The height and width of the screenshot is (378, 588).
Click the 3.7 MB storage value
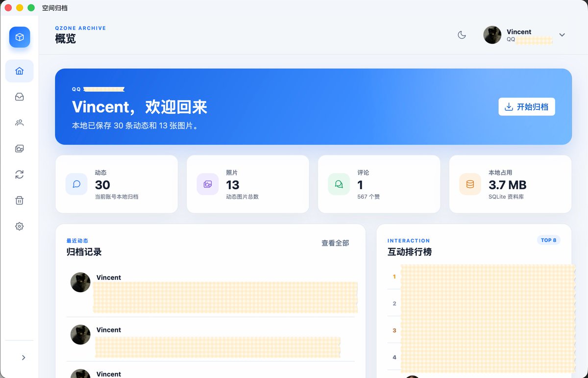[508, 185]
